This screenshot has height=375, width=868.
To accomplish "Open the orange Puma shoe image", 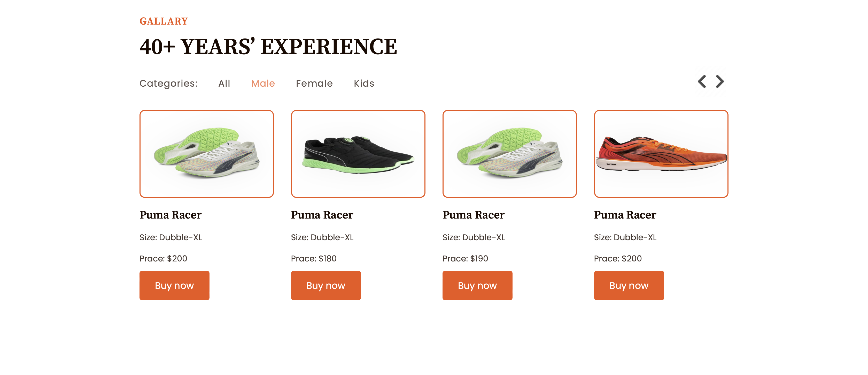I will (x=661, y=154).
